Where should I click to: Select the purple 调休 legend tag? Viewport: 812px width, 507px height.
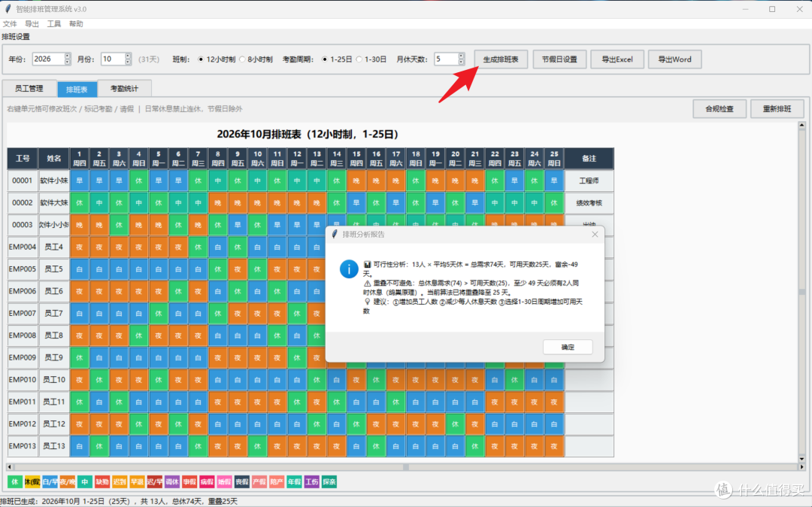click(x=172, y=481)
